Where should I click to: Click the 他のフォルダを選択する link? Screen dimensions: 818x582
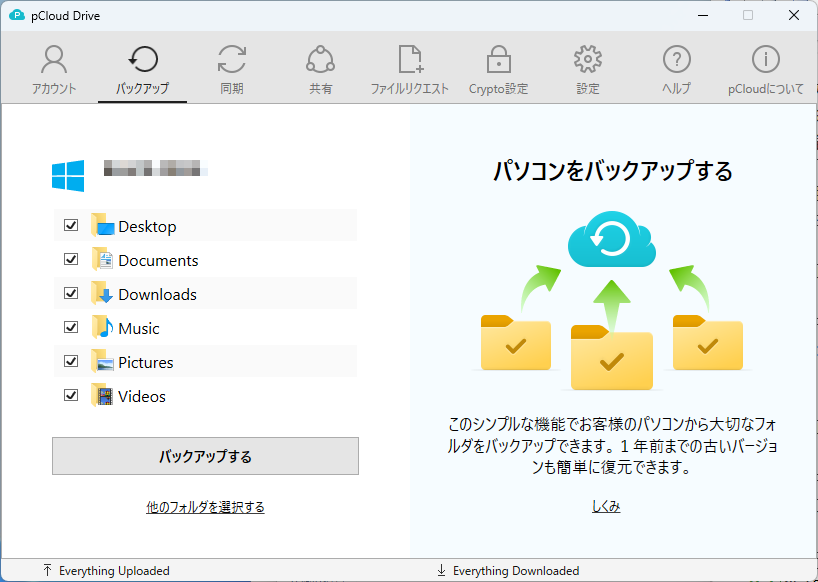point(205,507)
